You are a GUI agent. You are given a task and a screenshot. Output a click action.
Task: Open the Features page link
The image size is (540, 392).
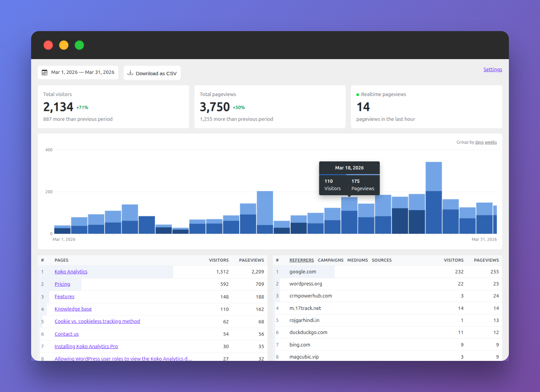point(65,297)
